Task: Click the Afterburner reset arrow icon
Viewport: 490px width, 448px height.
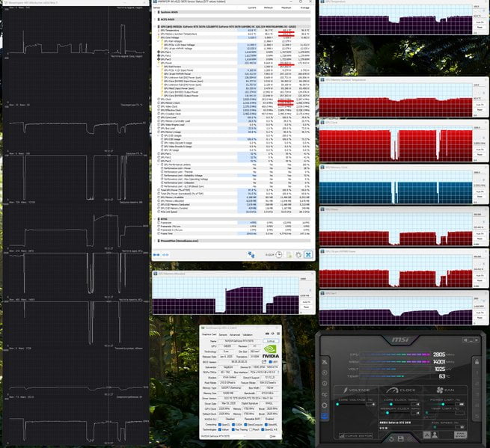Action: tap(391, 438)
